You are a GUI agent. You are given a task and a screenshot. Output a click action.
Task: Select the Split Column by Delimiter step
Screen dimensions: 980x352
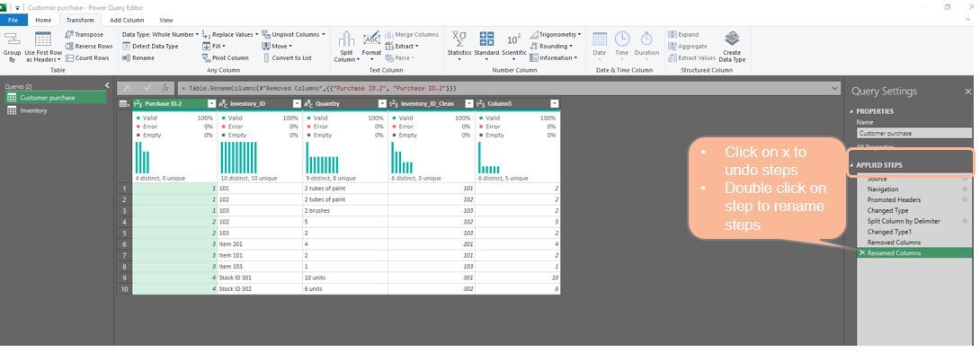[903, 221]
